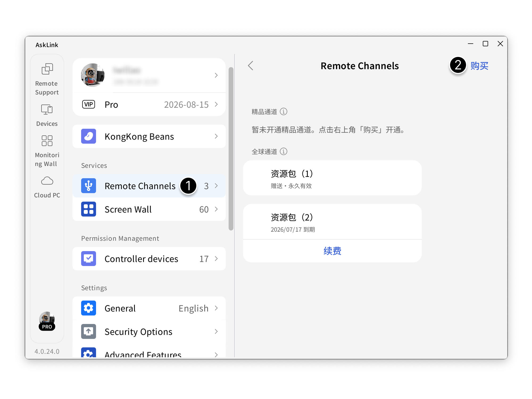Expand the Pro subscription details chevron
This screenshot has height=399, width=532.
(216, 105)
